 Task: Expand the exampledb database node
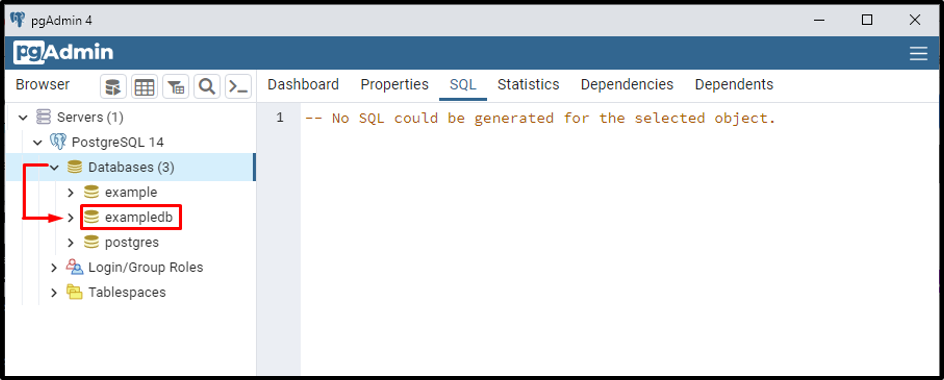[x=70, y=218]
